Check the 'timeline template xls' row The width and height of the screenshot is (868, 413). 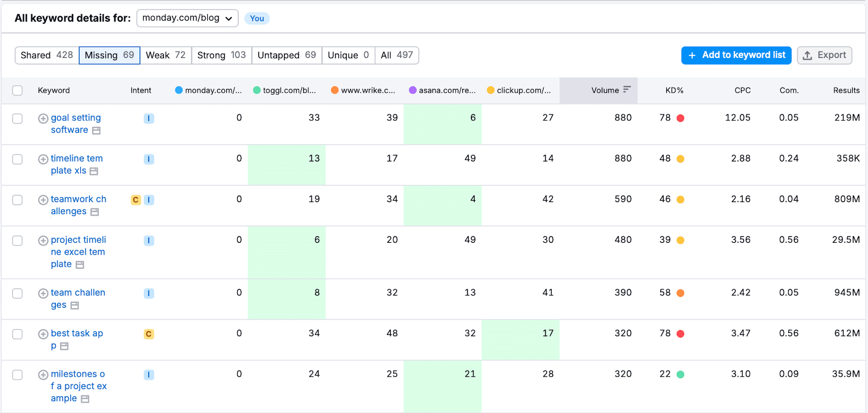click(17, 159)
